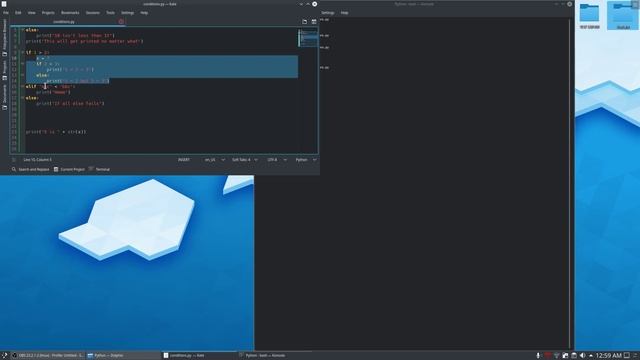
Task: Toggle the INSERT mode indicator
Action: click(x=184, y=160)
